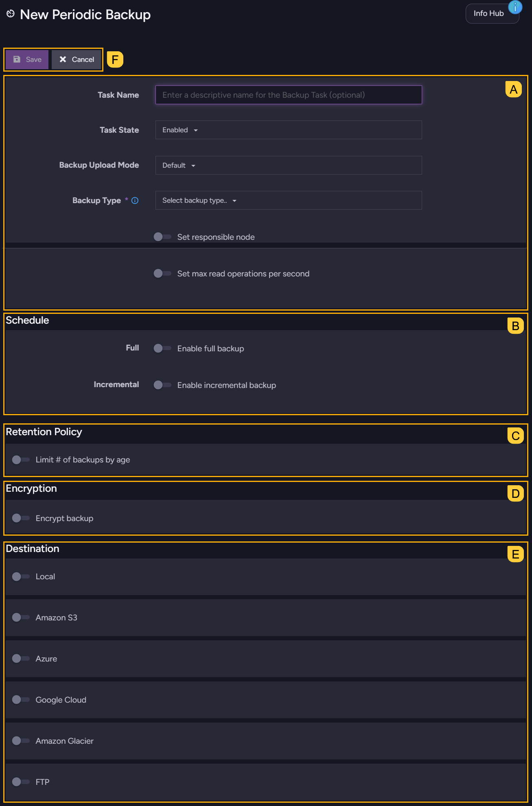Toggle Set responsible node switch
The height and width of the screenshot is (806, 532).
[162, 237]
